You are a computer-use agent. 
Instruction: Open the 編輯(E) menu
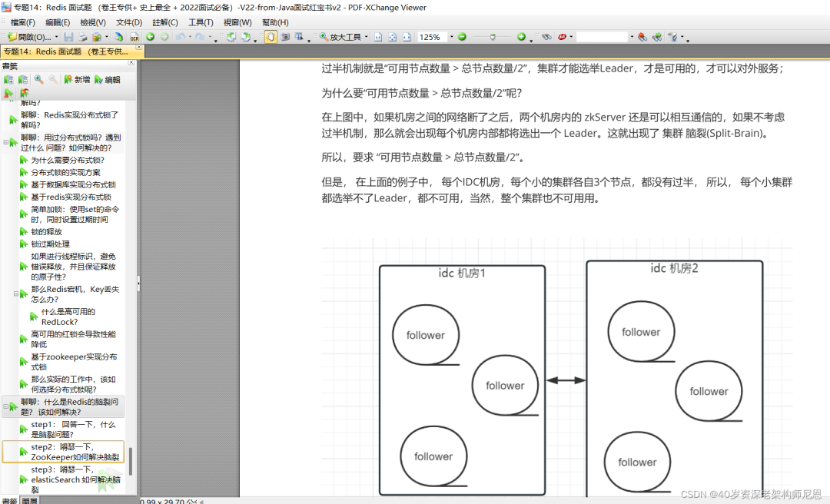(58, 22)
